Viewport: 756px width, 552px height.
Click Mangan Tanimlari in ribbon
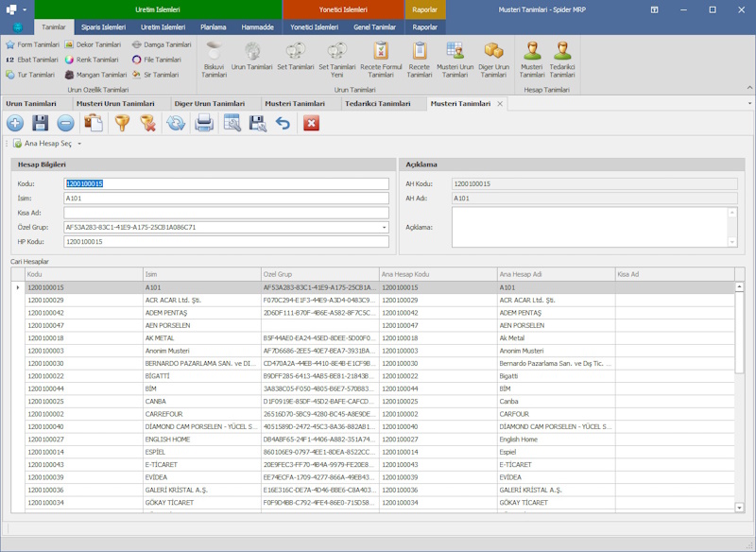(95, 75)
